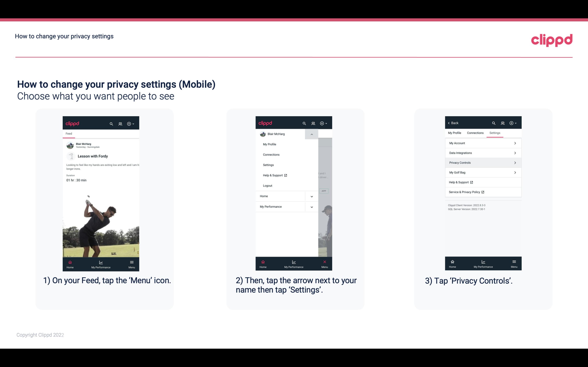This screenshot has height=367, width=588.
Task: Select Help & Support from the menu
Action: tap(275, 175)
